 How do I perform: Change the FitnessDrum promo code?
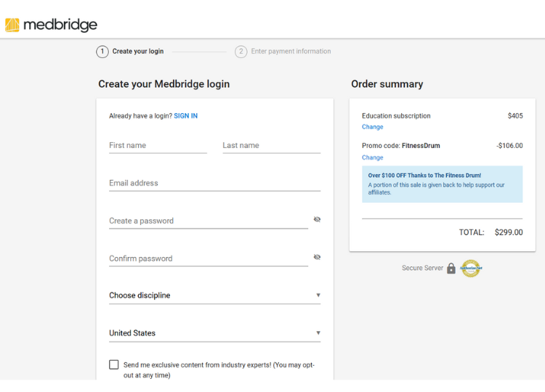click(x=372, y=158)
